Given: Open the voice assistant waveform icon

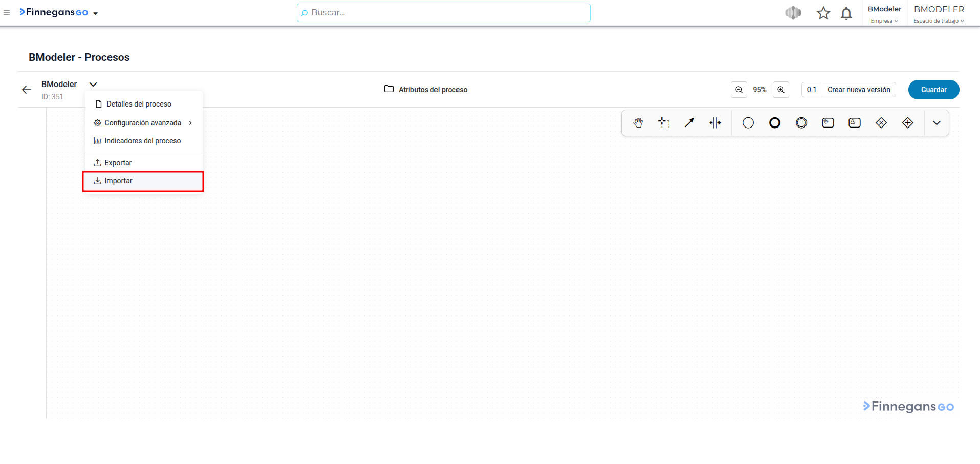Looking at the screenshot, I should pos(793,13).
